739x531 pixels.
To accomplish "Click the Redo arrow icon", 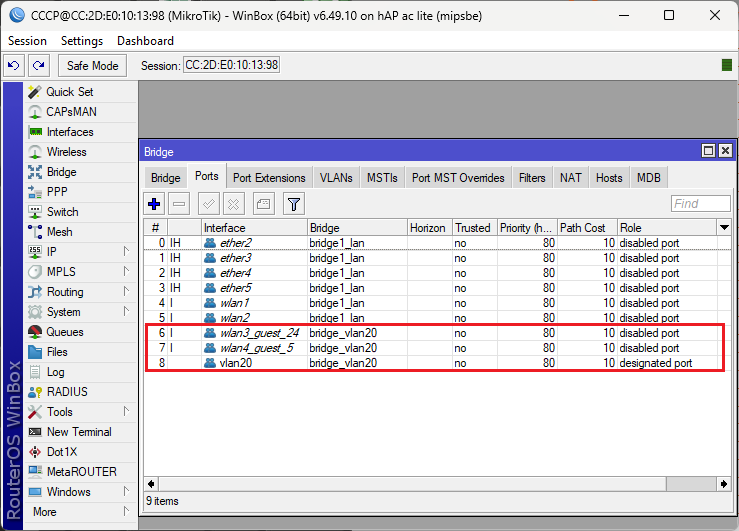I will pos(39,65).
